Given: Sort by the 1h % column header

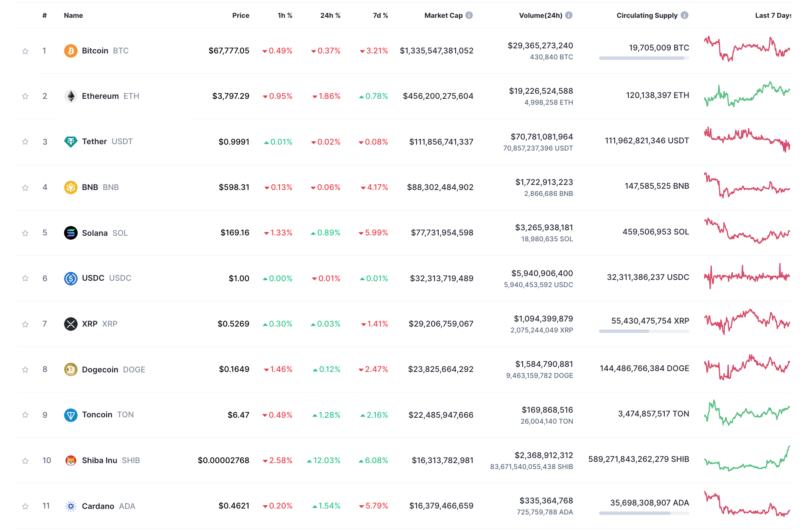Looking at the screenshot, I should (285, 15).
